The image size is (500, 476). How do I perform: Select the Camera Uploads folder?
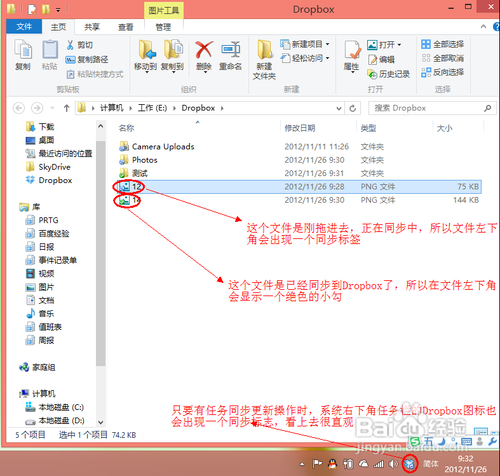pos(157,146)
